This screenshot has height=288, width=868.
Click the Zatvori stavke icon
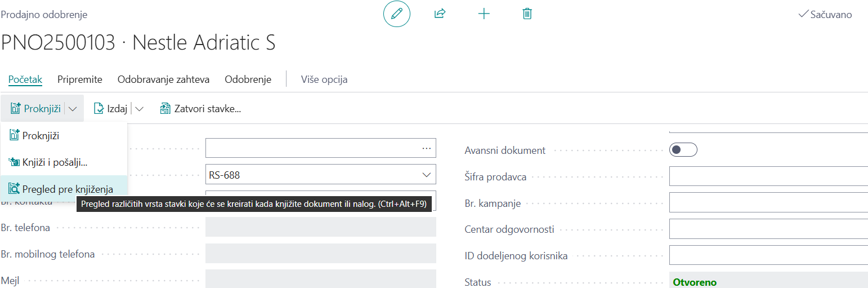coord(165,109)
